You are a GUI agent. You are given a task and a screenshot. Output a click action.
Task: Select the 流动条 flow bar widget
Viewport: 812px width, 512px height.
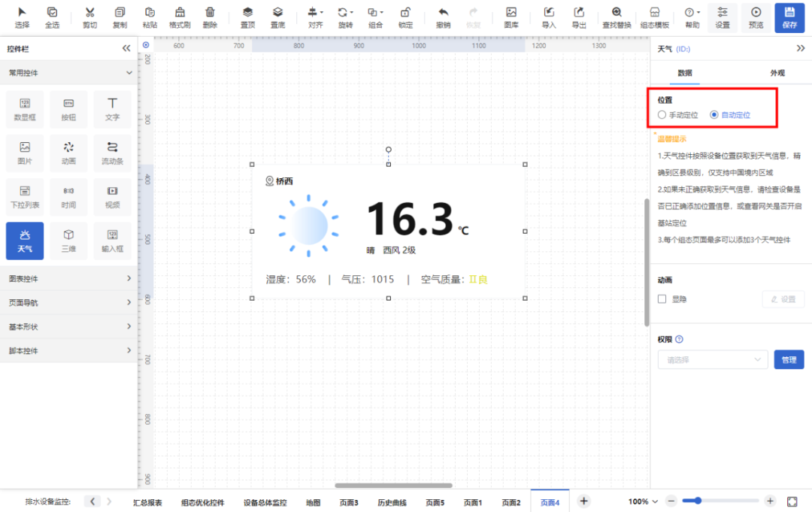click(x=112, y=153)
